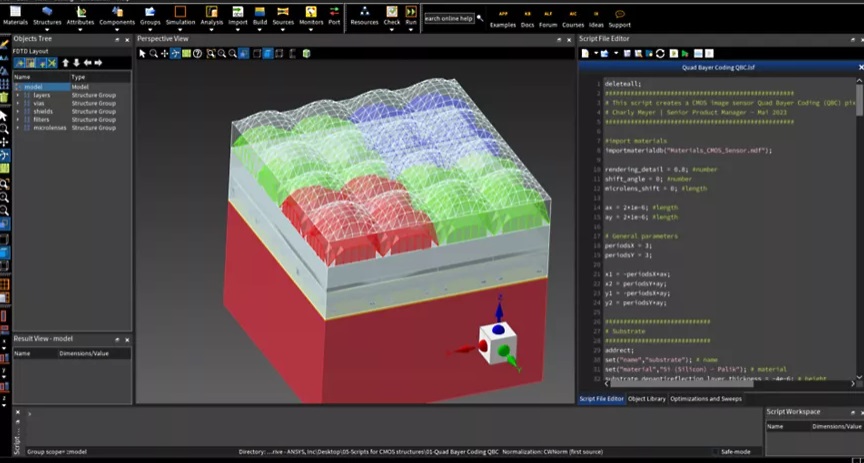The image size is (864, 463).
Task: Switch to the Object Library tab
Action: point(646,398)
